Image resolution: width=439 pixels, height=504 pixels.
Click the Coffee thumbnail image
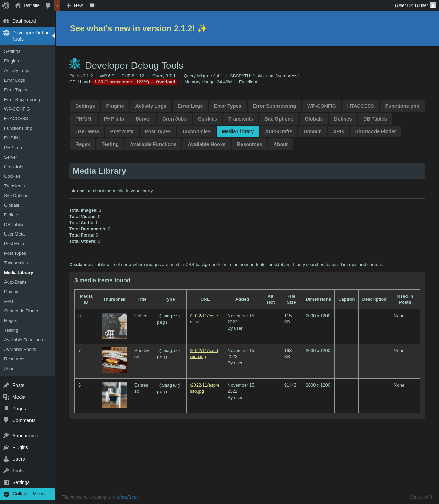point(114,325)
